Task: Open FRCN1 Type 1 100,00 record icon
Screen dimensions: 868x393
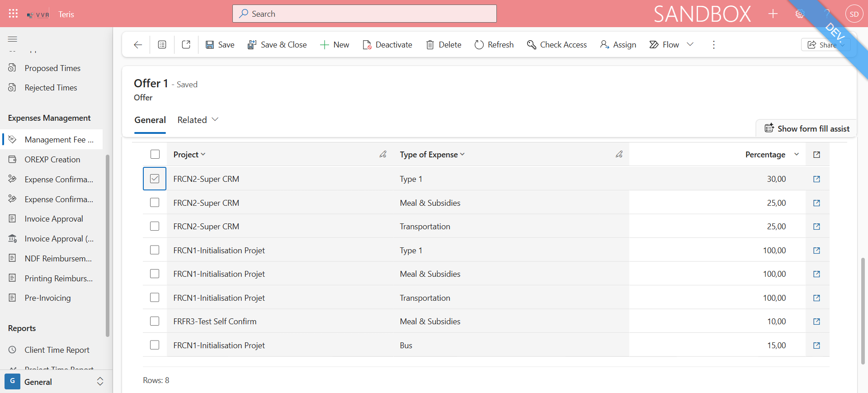Action: pyautogui.click(x=816, y=251)
